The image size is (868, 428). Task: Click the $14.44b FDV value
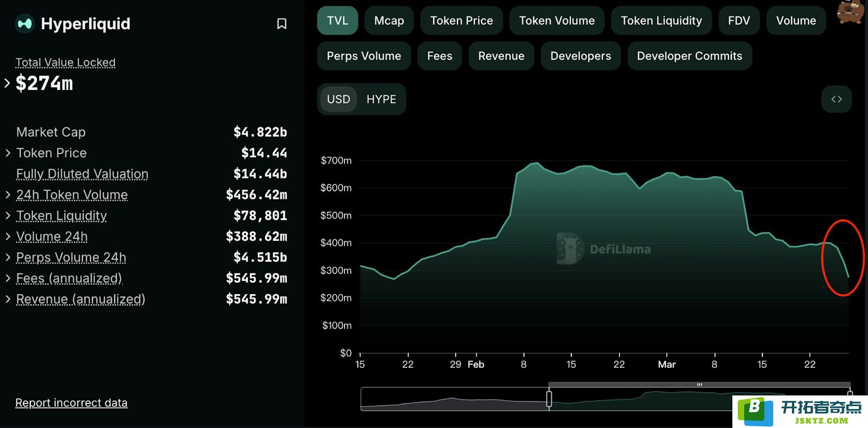[x=260, y=174]
